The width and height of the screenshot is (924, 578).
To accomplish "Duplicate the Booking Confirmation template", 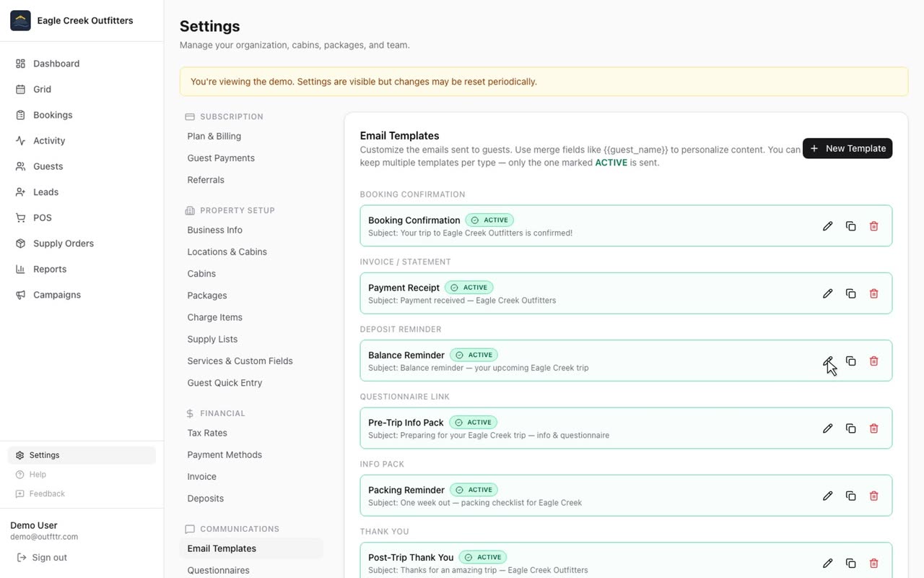I will click(x=851, y=226).
